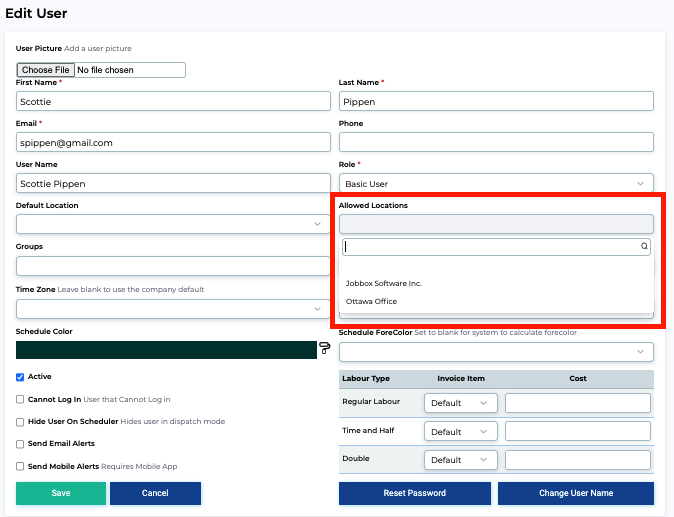Click the dark green Schedule Color swatch
The width and height of the screenshot is (674, 517).
tap(166, 350)
